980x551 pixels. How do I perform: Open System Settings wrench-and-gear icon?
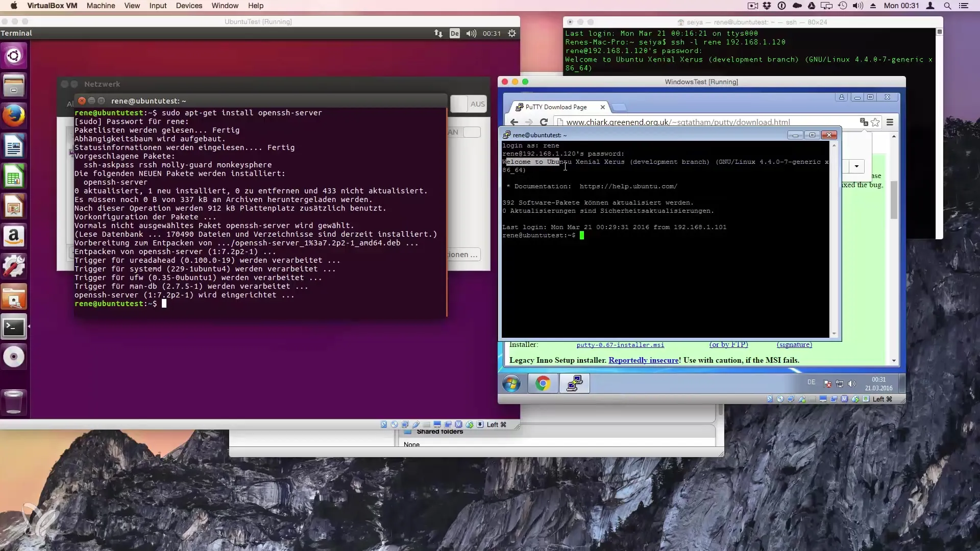(14, 266)
